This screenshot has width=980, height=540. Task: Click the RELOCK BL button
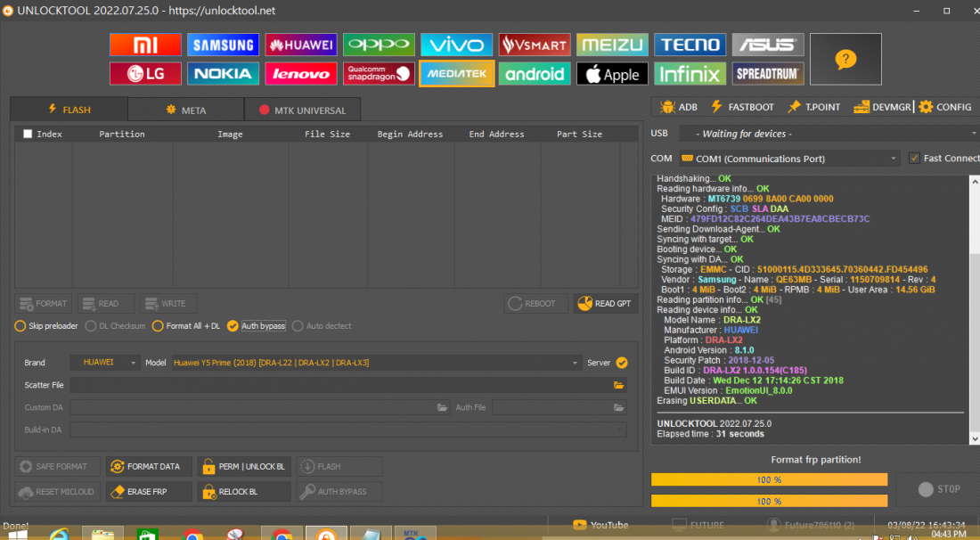point(244,491)
